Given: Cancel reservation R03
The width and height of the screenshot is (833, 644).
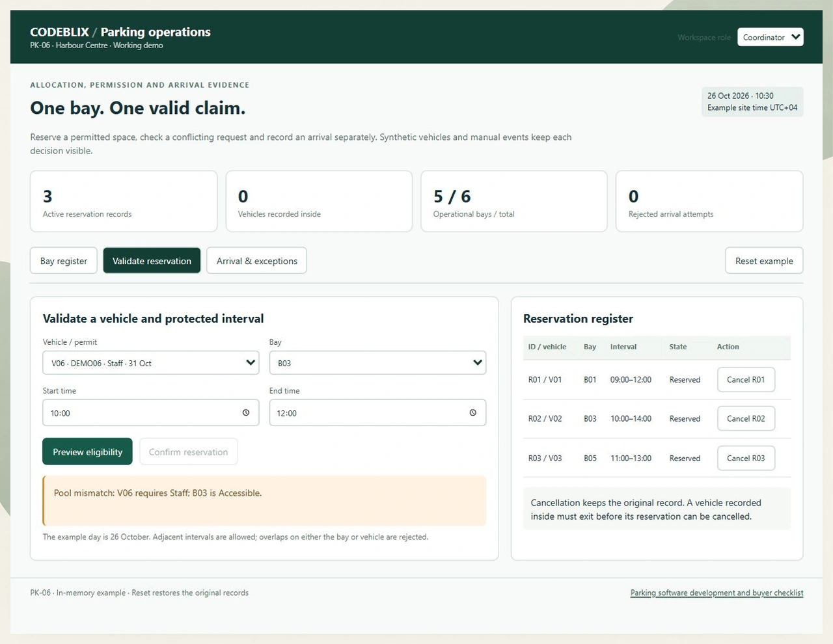Looking at the screenshot, I should pyautogui.click(x=746, y=459).
